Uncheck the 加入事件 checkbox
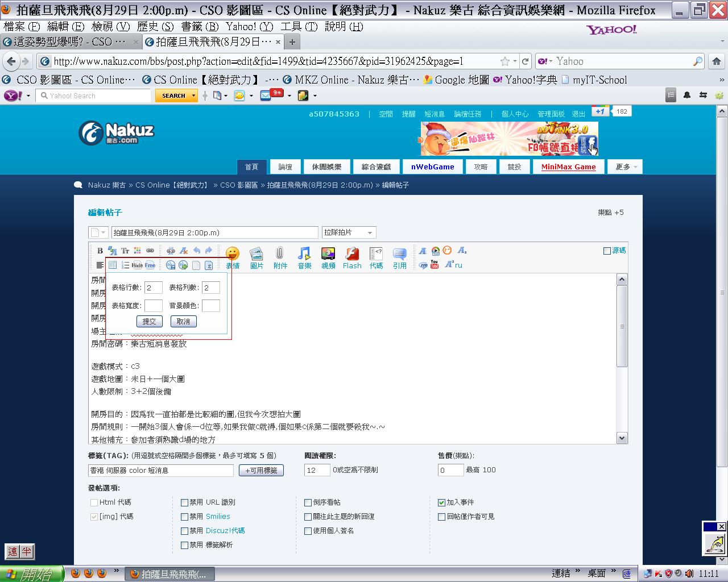Viewport: 728px width, 582px height. point(441,502)
